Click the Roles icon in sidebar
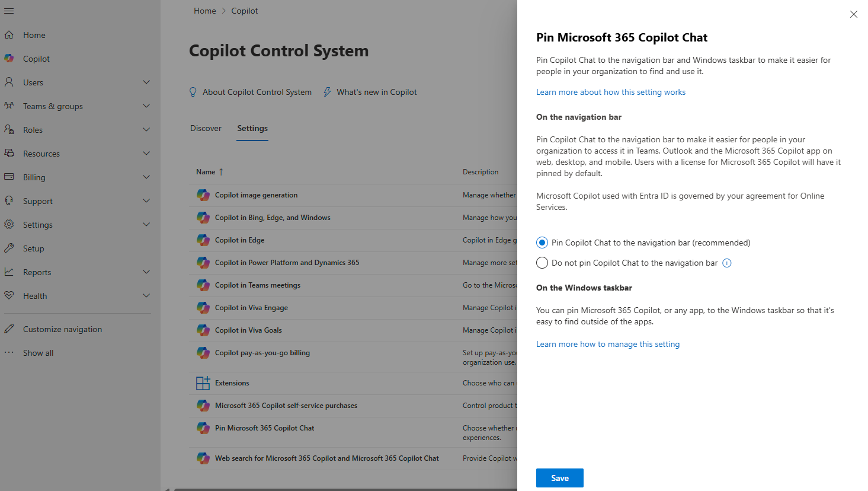 9,130
